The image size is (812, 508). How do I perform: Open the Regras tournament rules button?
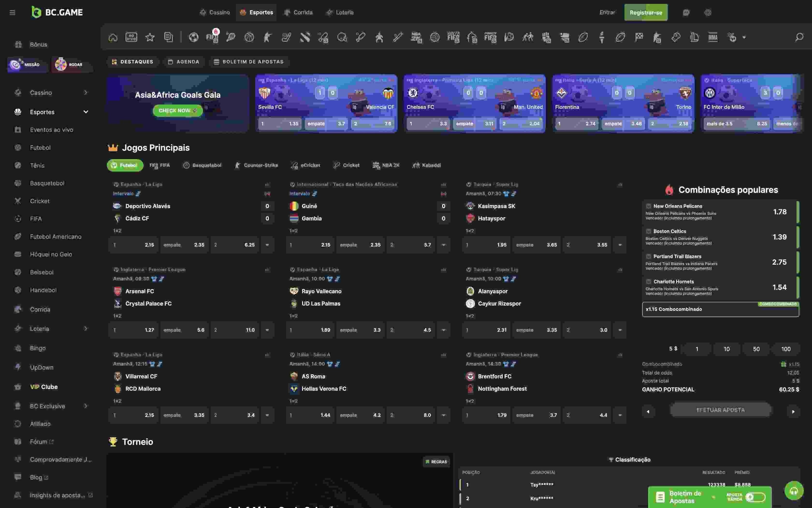coord(436,462)
